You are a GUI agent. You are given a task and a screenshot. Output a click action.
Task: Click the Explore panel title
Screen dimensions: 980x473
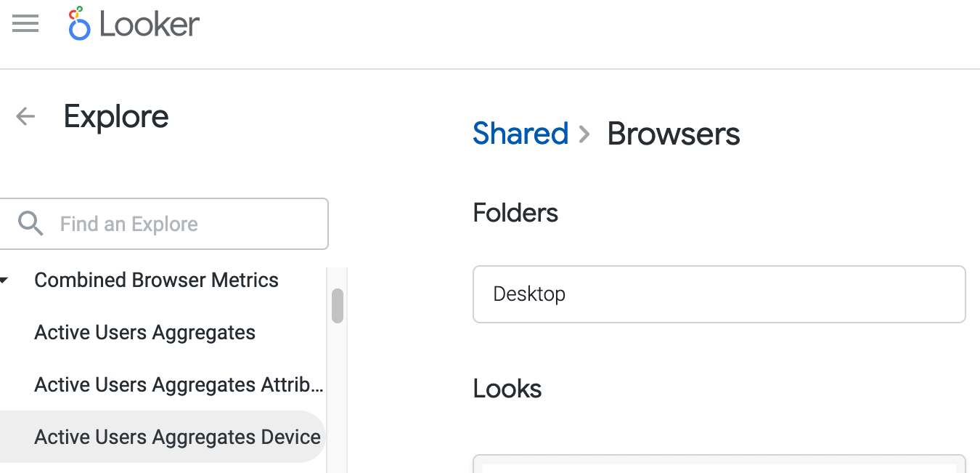coord(116,116)
